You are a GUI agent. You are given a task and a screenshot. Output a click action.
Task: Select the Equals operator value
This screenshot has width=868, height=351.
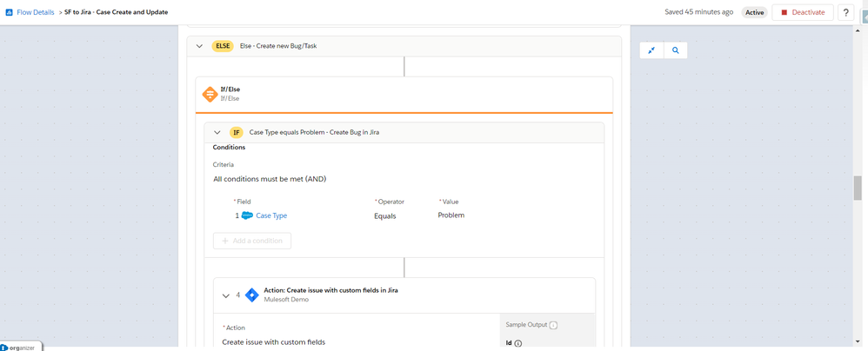384,216
